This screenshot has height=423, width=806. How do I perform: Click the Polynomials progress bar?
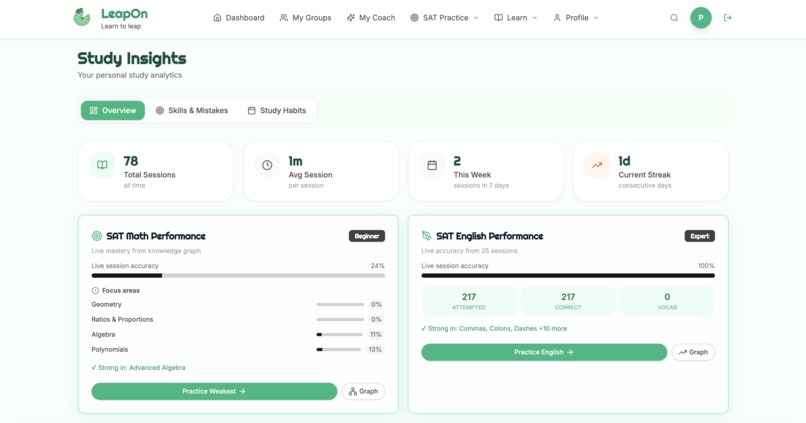339,350
